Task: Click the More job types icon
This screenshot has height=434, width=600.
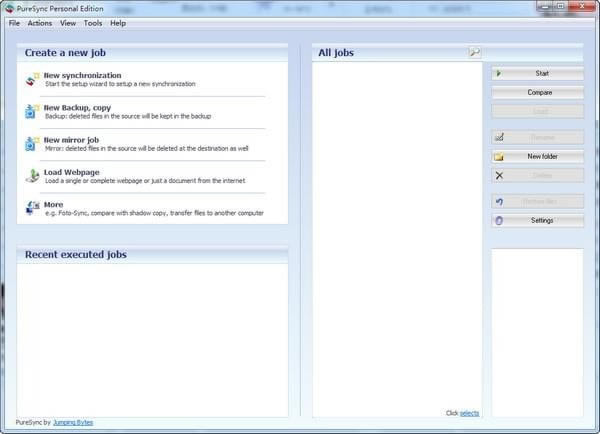Action: coord(32,208)
